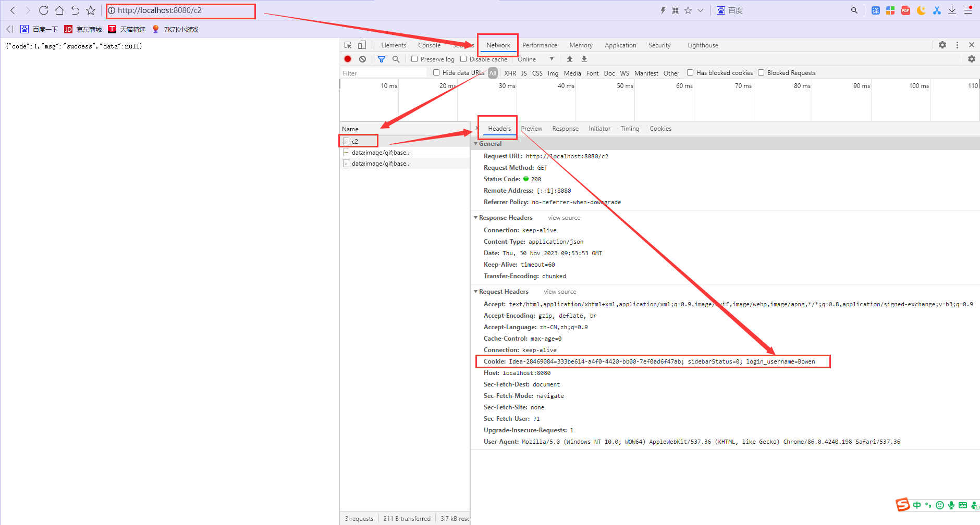Toggle the network filter funnel icon
Viewport: 980px width, 525px height.
(x=382, y=59)
